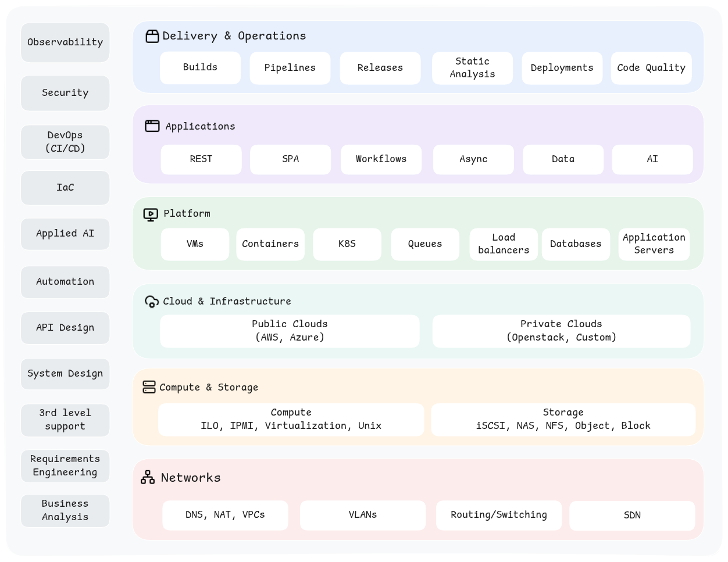Image resolution: width=728 pixels, height=562 pixels.
Task: Click the Code Quality tile
Action: (x=651, y=67)
